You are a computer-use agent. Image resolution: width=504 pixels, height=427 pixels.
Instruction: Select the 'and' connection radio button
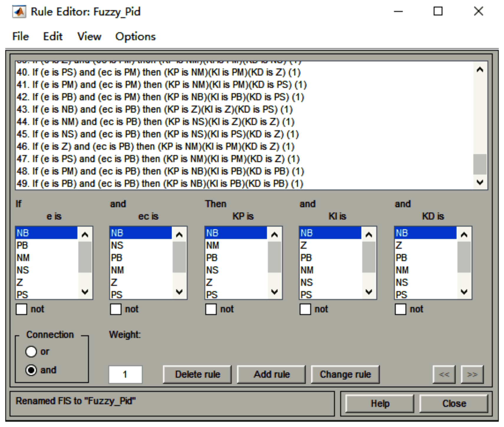pos(31,370)
